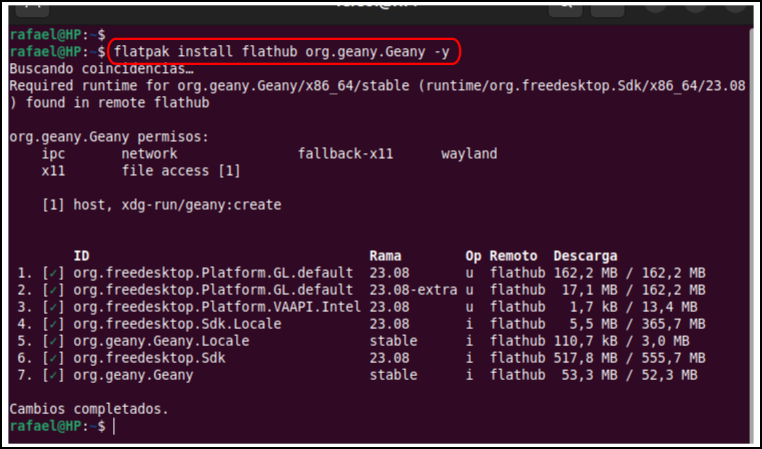Click the 'flatpak install flathub org.geany.Geany -y' command text
762x449 pixels.
[x=282, y=52]
